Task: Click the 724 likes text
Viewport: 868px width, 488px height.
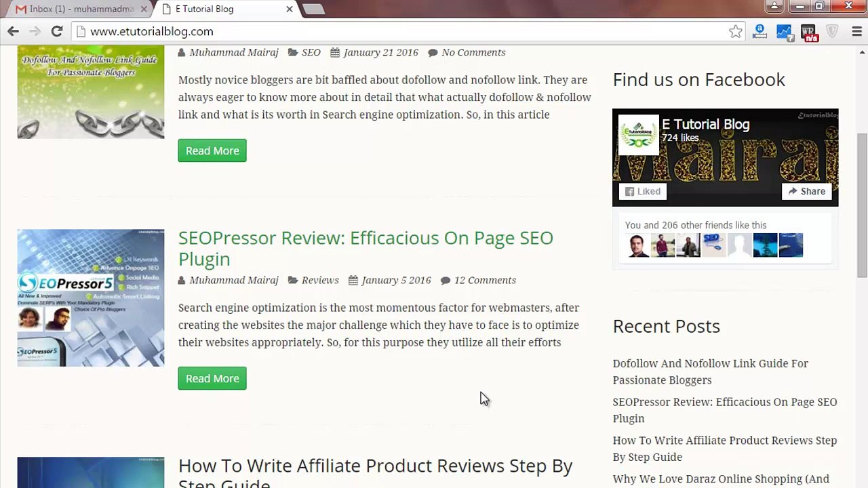Action: click(x=680, y=138)
